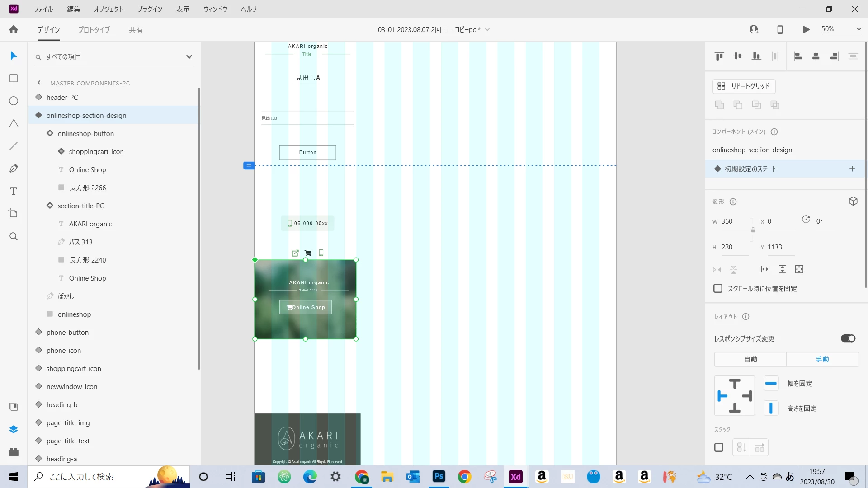Click the desktop preview play button
Image resolution: width=868 pixels, height=488 pixels.
point(806,29)
